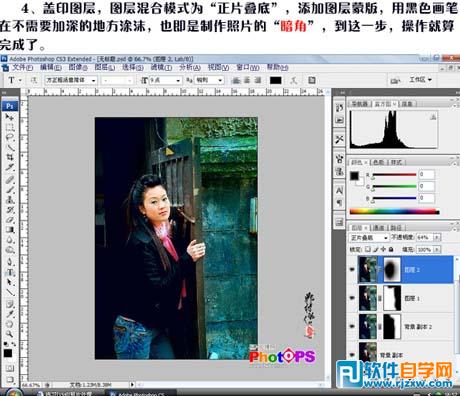Click the center text alignment icon
The width and height of the screenshot is (460, 396).
click(x=247, y=80)
